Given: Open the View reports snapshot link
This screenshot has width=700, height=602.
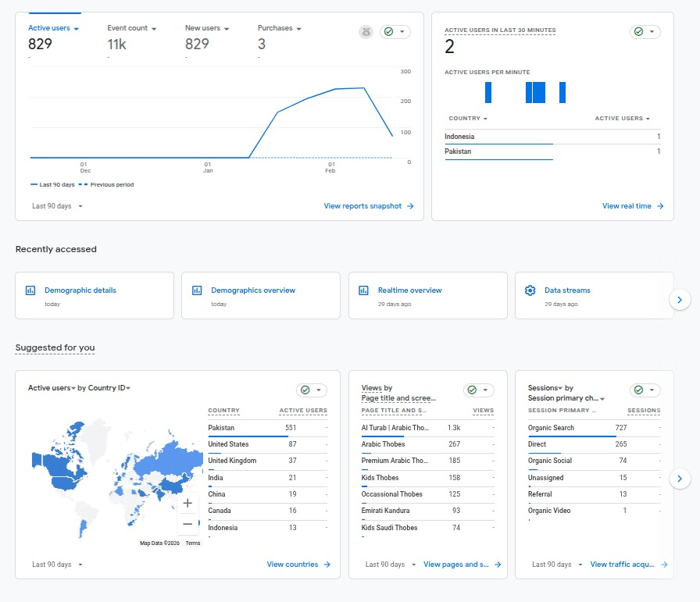Looking at the screenshot, I should (x=368, y=206).
